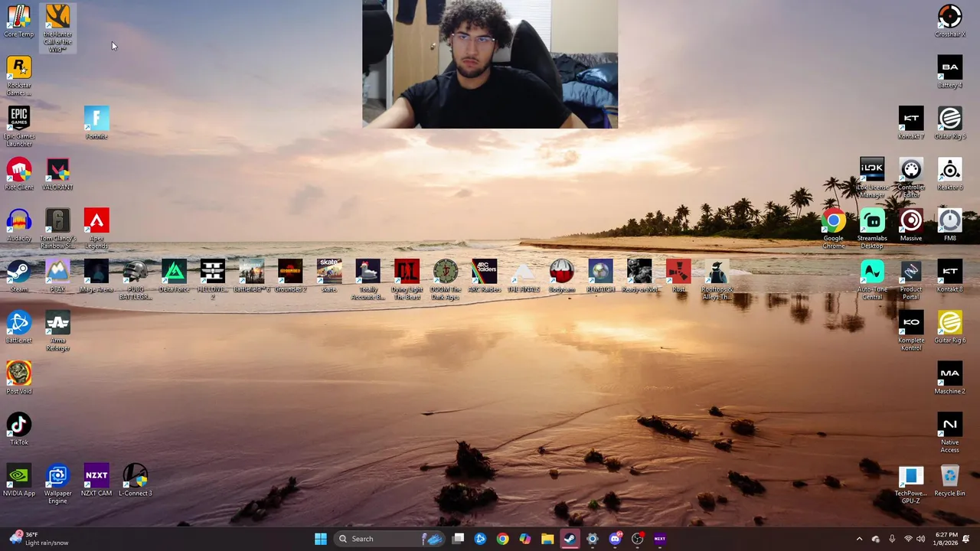Screen dimensions: 980x551
Task: Open the Recycle Bin
Action: click(x=949, y=481)
